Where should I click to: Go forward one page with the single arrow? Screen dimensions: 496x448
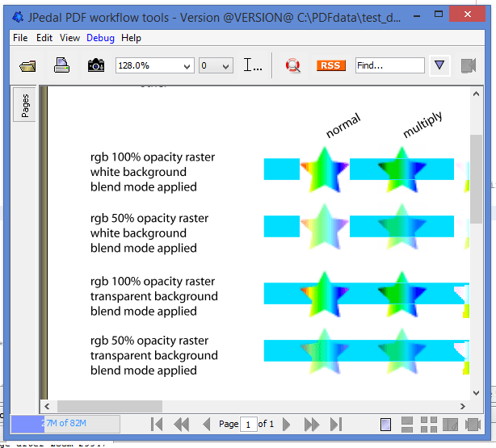(287, 424)
